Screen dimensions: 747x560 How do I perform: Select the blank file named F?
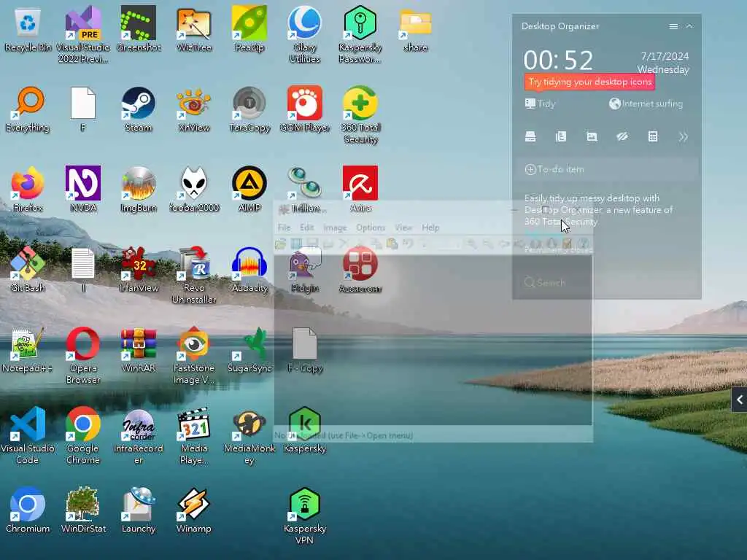pos(83,109)
